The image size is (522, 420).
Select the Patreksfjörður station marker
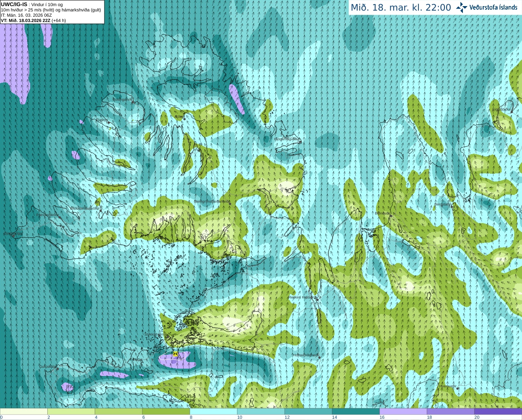[60, 217]
